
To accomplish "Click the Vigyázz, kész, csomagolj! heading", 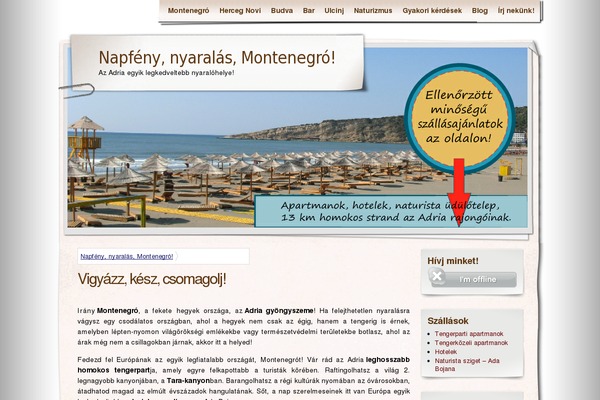I will tap(152, 279).
